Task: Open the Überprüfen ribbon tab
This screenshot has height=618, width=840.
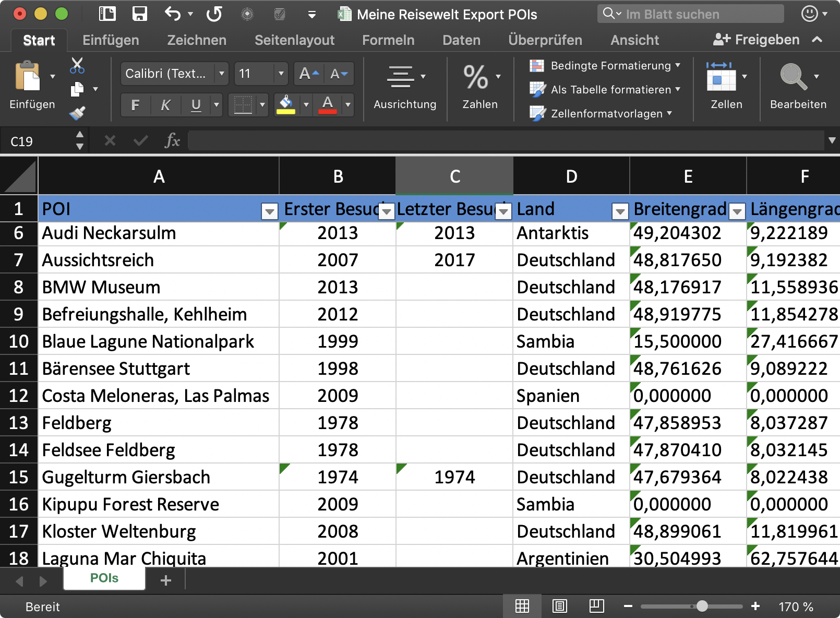Action: pos(545,40)
